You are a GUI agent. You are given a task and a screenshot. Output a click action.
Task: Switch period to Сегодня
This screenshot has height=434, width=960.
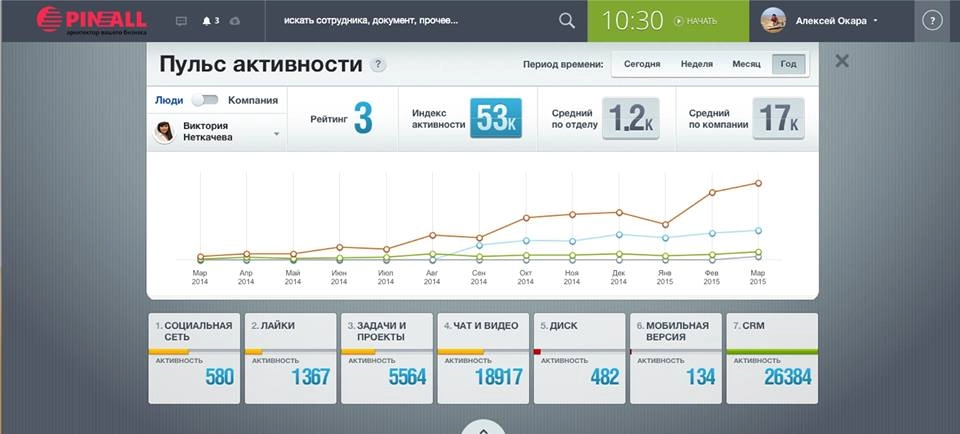click(x=642, y=64)
